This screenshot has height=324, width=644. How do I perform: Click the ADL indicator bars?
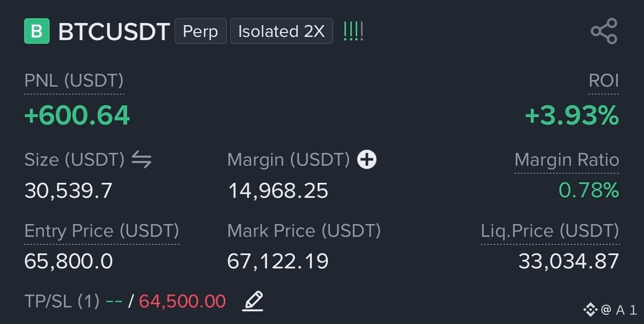click(353, 31)
